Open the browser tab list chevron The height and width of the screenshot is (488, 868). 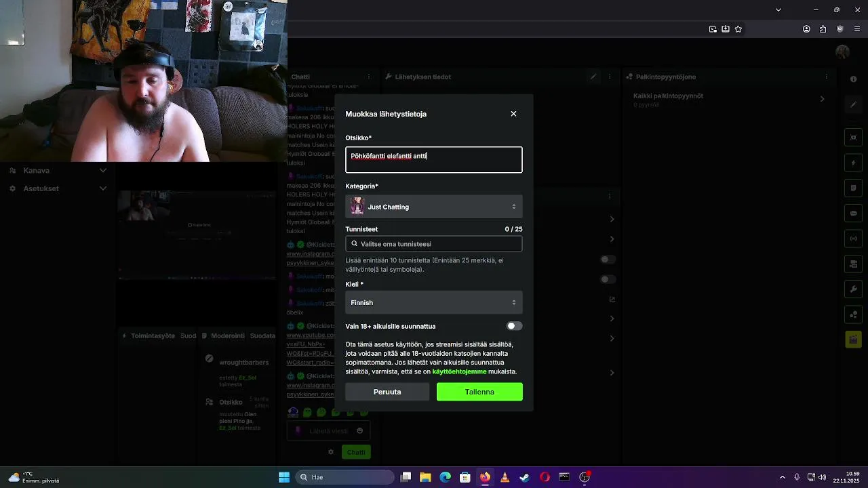[x=778, y=9]
